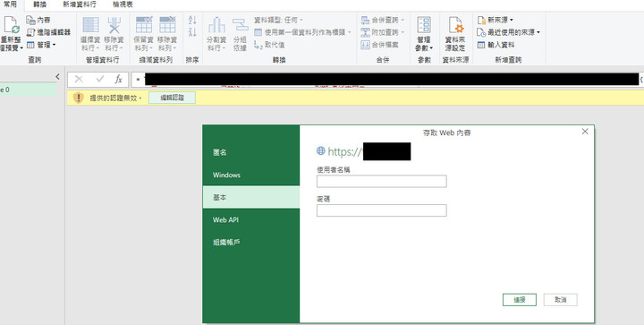Viewport: 644px width, 325px height.
Task: Open the 進階編輯器 advanced editor
Action: 48,32
